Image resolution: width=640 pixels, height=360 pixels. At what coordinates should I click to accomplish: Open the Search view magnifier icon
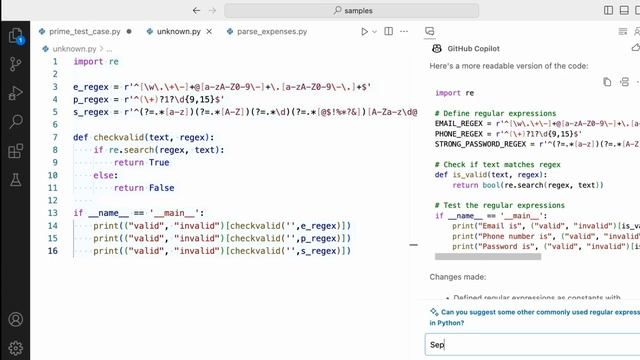point(16,122)
